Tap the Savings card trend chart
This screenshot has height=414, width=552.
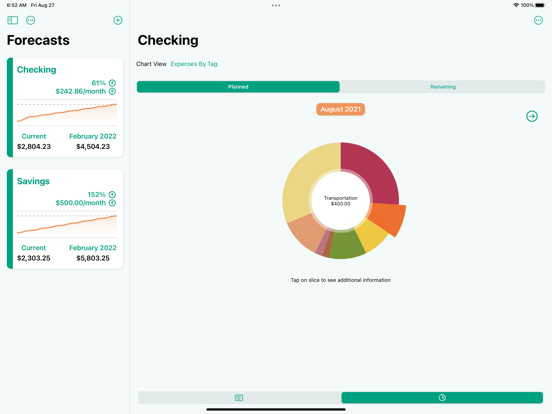[67, 225]
